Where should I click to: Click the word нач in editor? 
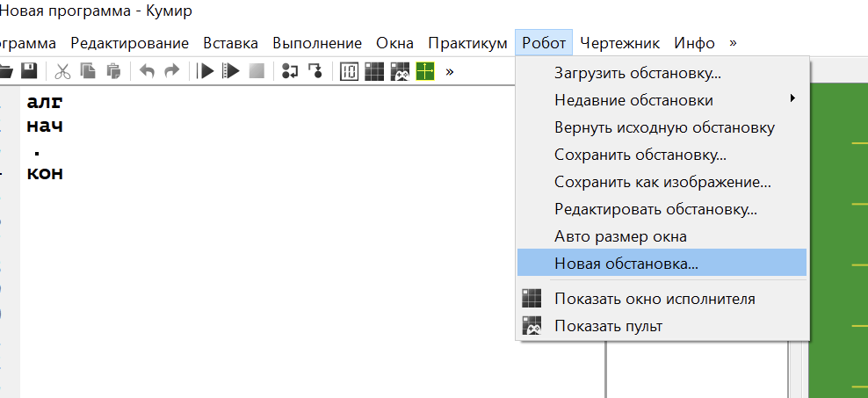(x=45, y=126)
